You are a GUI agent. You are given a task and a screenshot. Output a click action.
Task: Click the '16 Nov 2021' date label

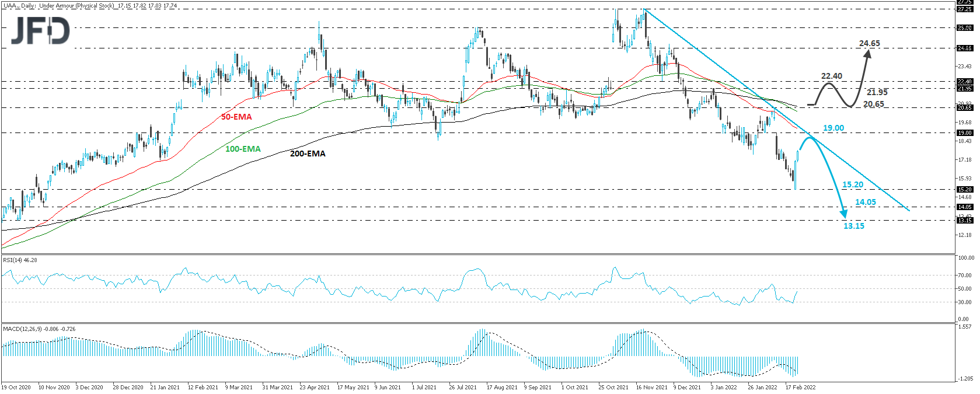651,388
